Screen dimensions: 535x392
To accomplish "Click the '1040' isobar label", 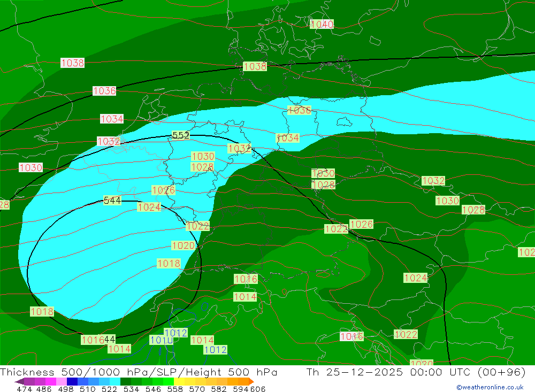I will click(322, 24).
